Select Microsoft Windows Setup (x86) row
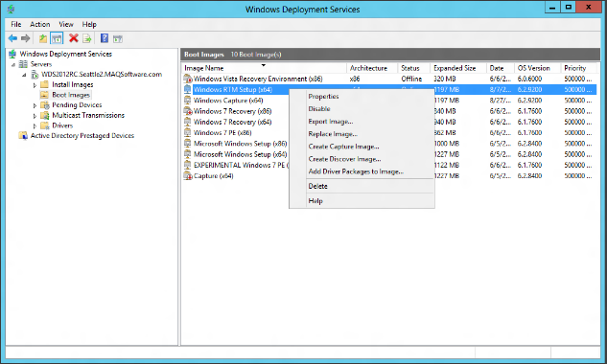The width and height of the screenshot is (607, 364). [389, 144]
